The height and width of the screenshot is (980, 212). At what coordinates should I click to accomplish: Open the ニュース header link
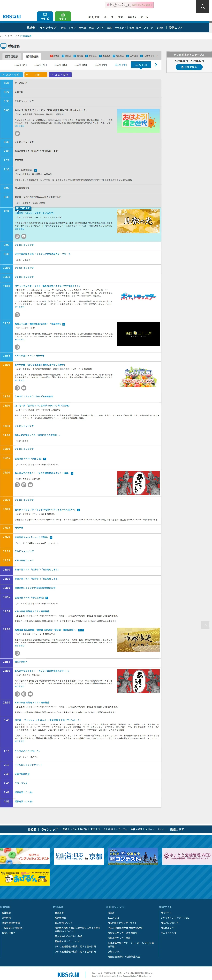109,17
